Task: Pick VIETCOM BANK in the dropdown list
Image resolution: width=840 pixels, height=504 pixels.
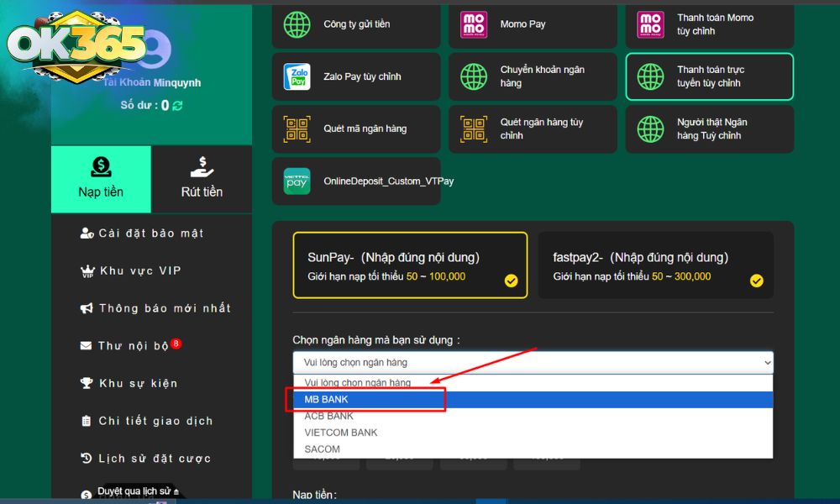Action: pyautogui.click(x=341, y=433)
